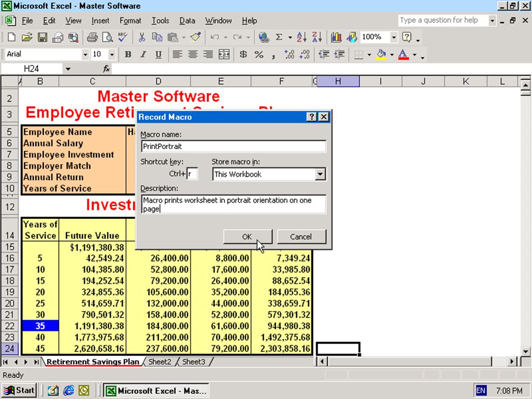Click the Copy icon

coord(157,37)
